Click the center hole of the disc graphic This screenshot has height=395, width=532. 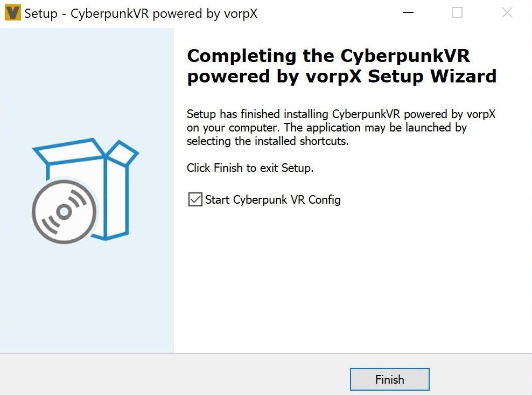(x=64, y=212)
